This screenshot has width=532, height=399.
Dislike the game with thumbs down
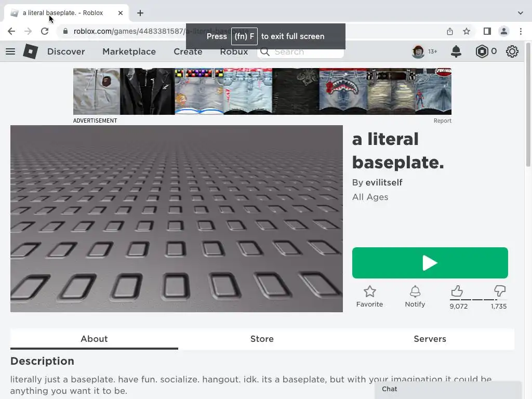499,291
